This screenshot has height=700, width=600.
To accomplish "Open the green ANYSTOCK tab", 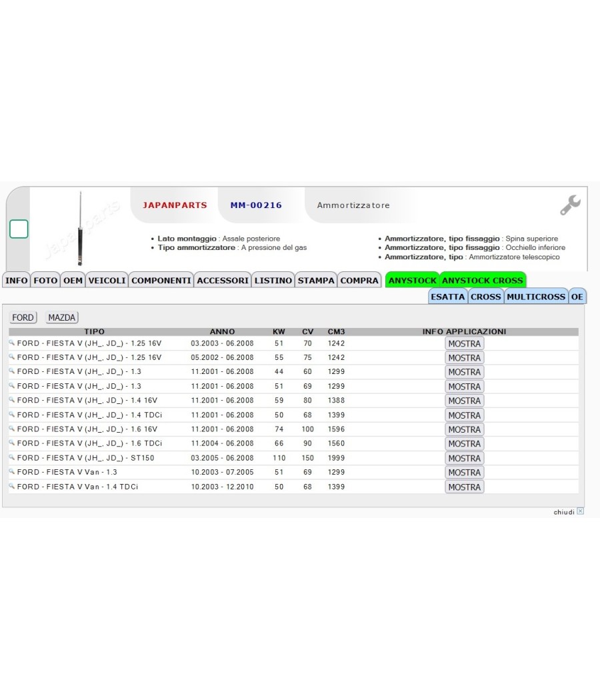I will (412, 281).
